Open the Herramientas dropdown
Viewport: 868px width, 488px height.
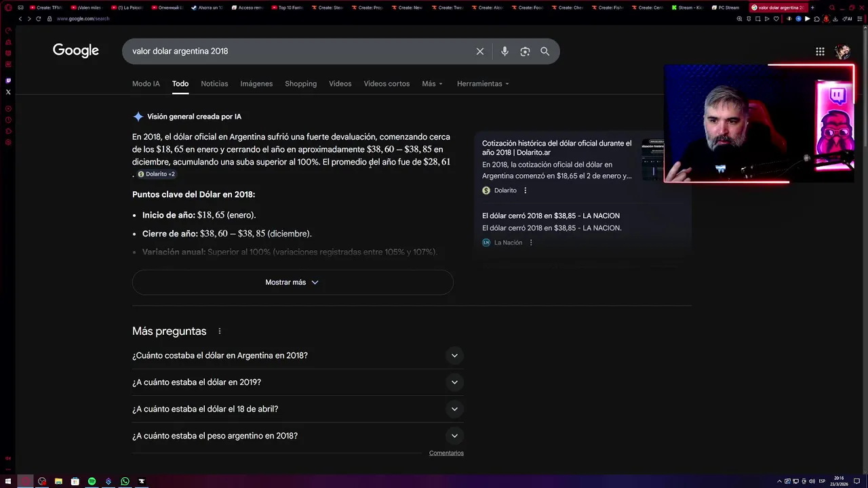coord(483,83)
